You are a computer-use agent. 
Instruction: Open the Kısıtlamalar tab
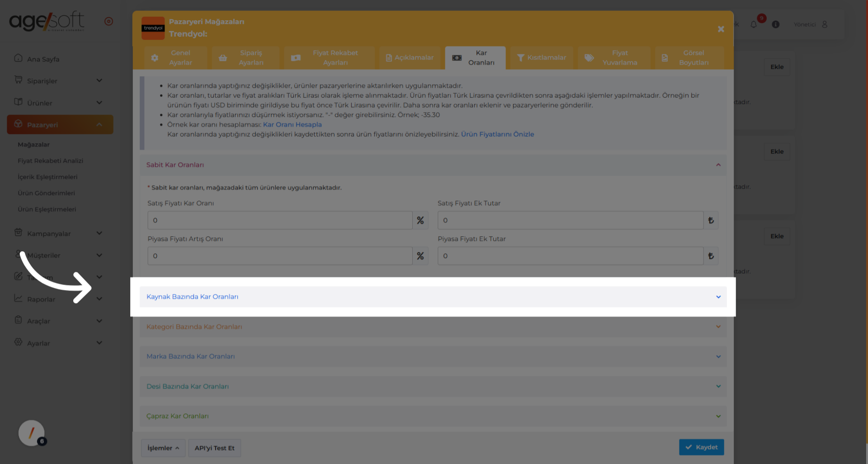542,58
